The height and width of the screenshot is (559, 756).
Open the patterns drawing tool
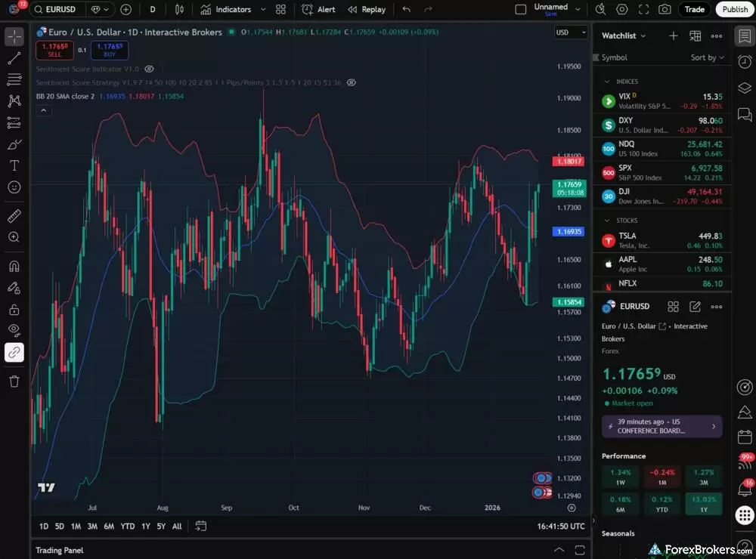click(14, 100)
